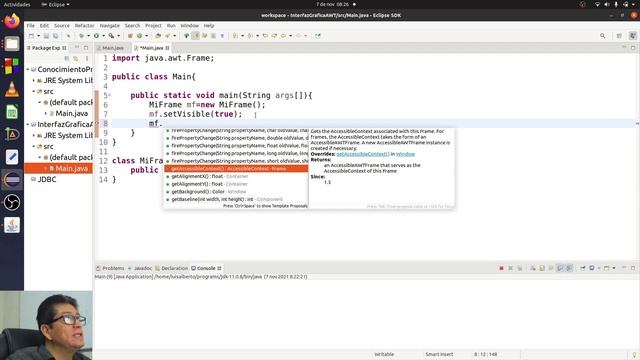Open the File menu
Screen dimensions: 640x360
[31, 26]
